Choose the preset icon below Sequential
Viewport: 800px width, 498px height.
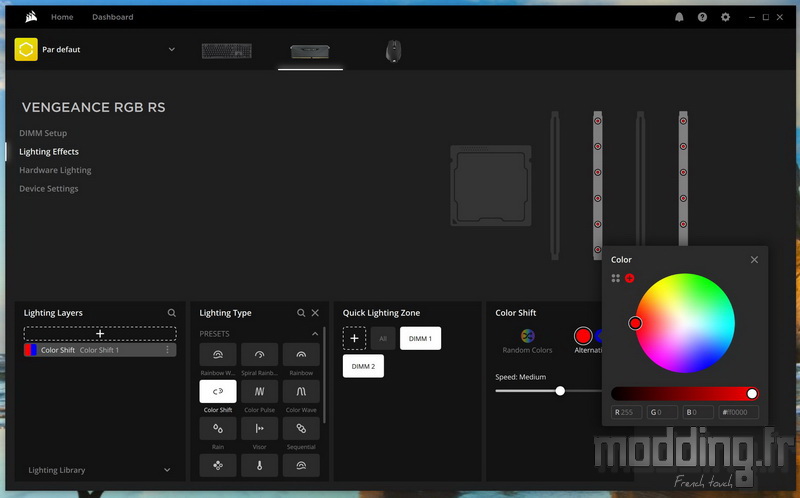(x=301, y=465)
